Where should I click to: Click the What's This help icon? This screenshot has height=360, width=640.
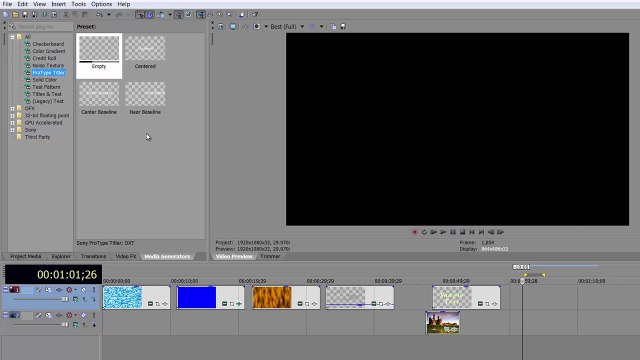(x=255, y=15)
